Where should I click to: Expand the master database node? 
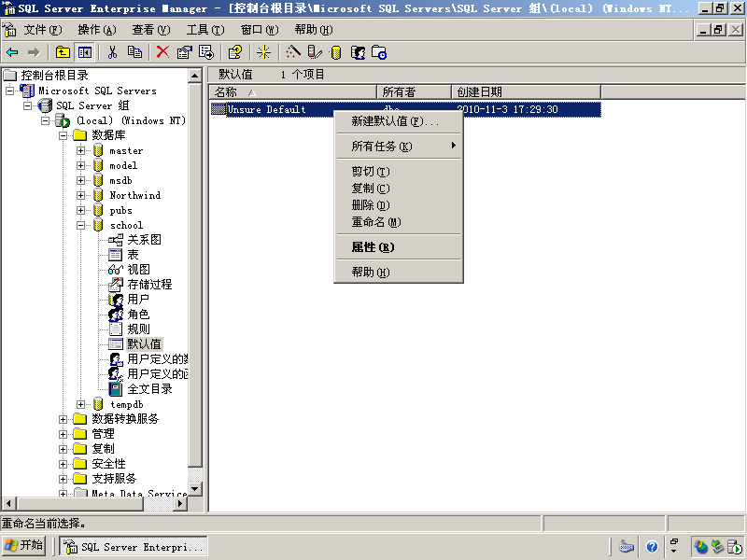[x=80, y=151]
